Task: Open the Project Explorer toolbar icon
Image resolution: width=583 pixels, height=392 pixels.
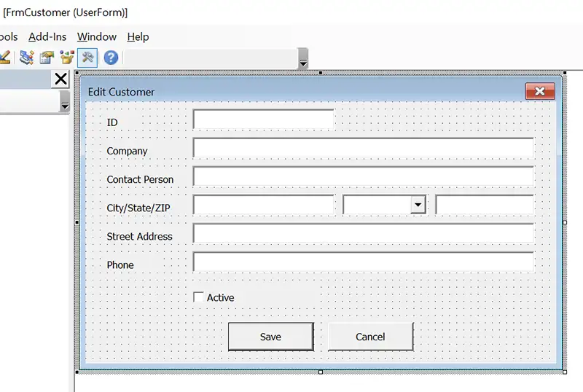Action: (x=26, y=58)
